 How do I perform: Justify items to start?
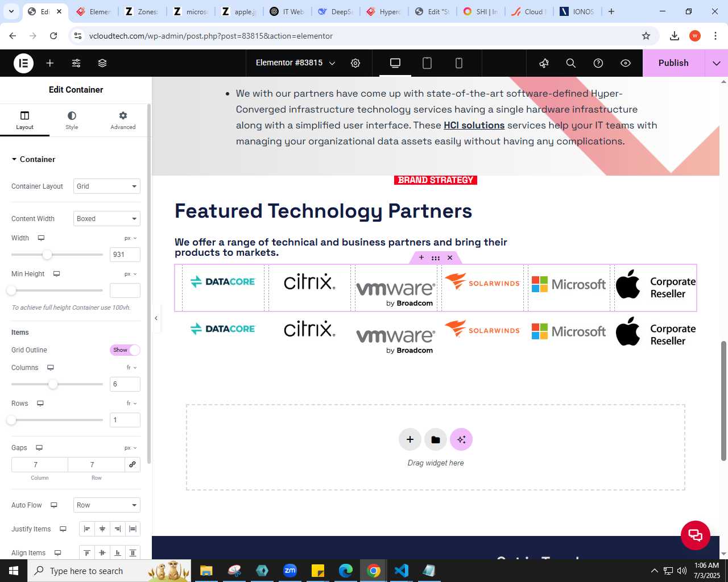click(87, 529)
